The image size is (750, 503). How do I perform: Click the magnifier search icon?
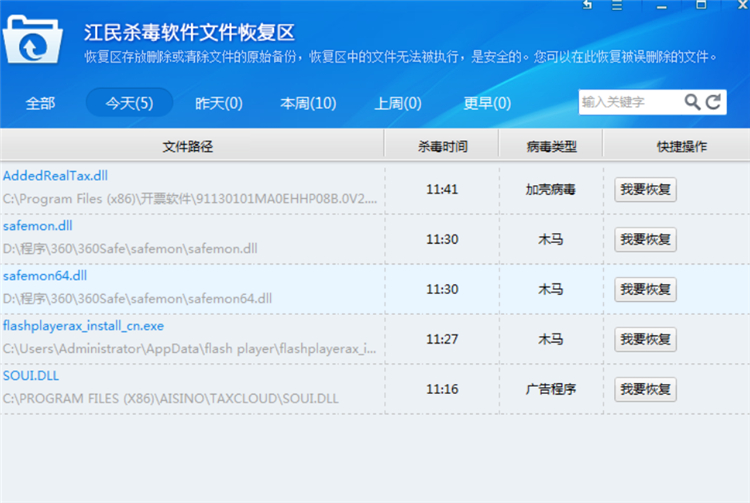[x=692, y=102]
